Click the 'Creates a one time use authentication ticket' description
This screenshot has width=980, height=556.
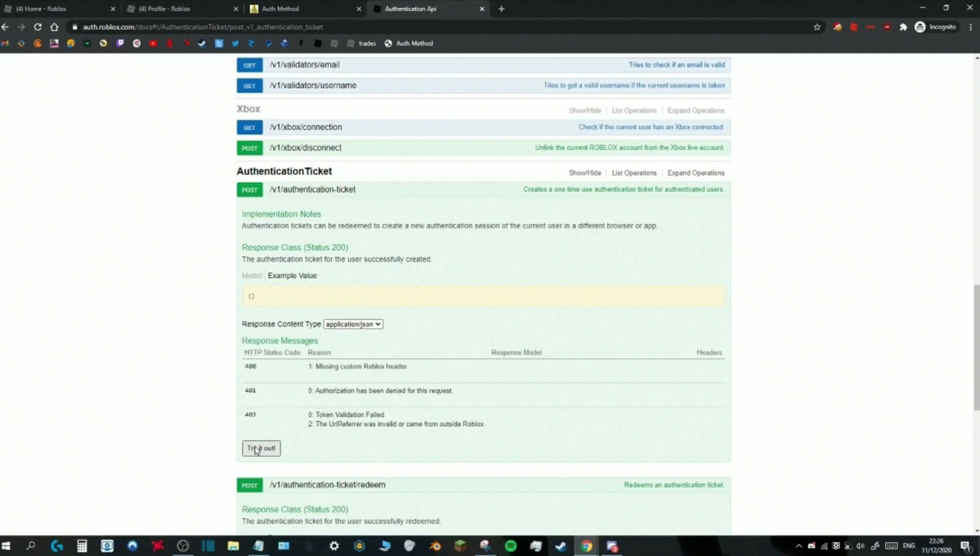coord(623,189)
